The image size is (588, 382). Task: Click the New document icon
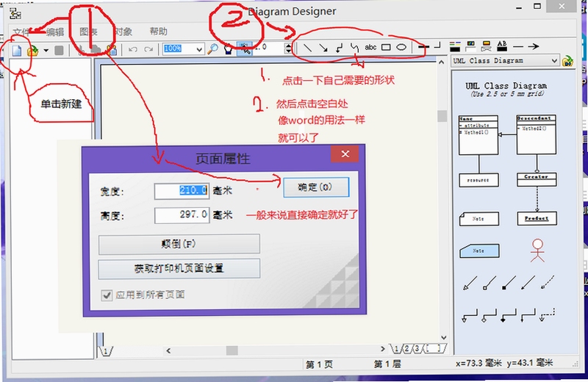coord(17,50)
